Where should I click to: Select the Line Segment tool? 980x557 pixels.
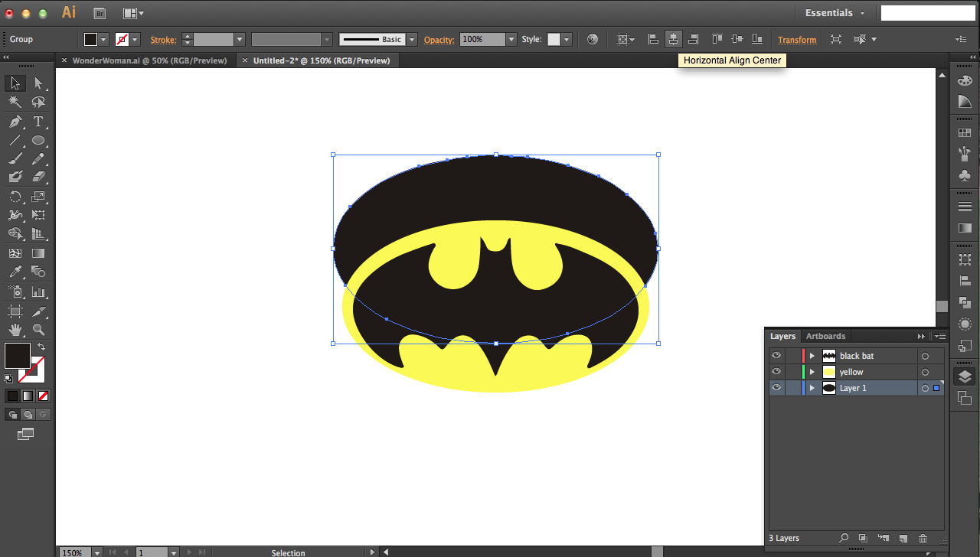coord(15,141)
